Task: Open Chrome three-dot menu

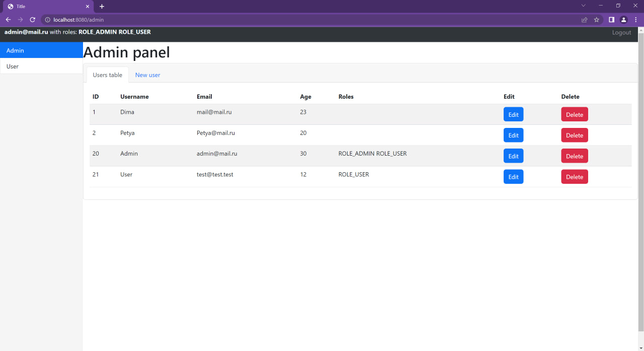Action: 636,20
